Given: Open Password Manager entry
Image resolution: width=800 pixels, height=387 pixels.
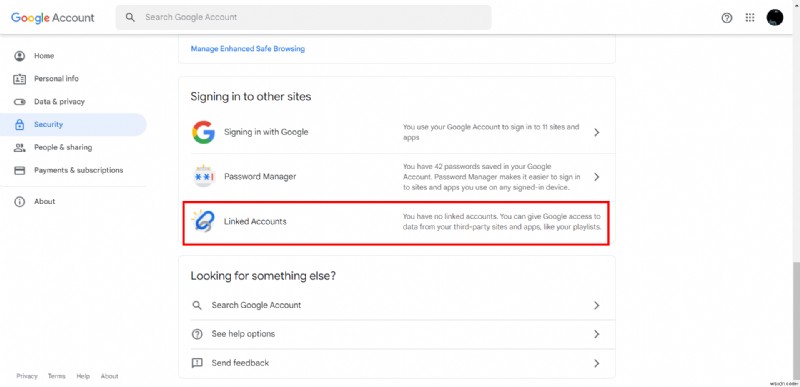Looking at the screenshot, I should [x=397, y=176].
